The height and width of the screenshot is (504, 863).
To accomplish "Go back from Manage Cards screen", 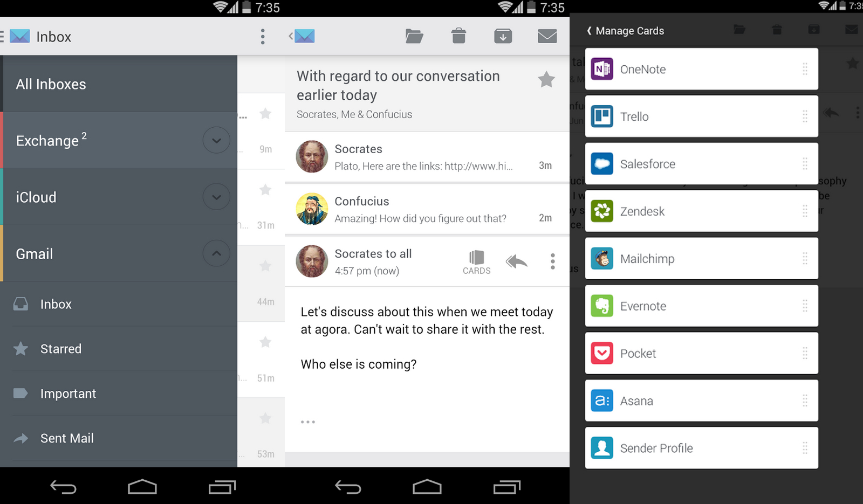I will [590, 31].
